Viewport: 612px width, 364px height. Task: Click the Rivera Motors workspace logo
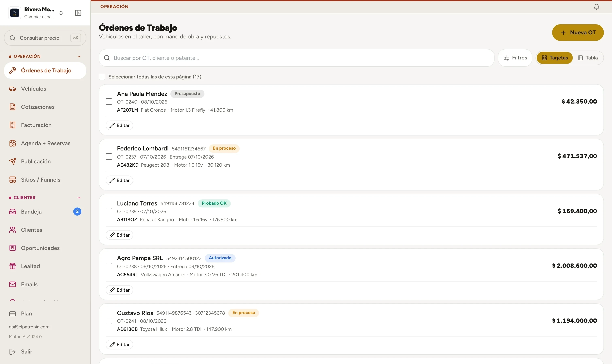click(x=15, y=13)
